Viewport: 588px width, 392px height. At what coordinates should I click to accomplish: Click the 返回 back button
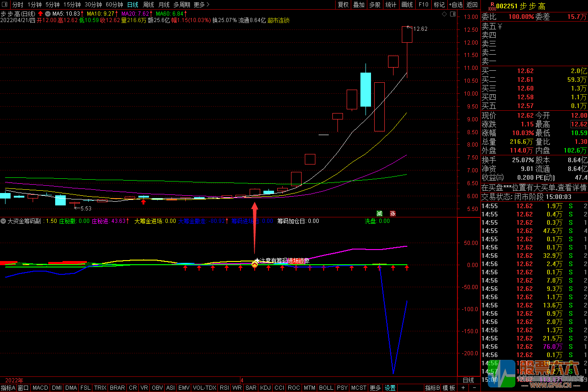pyautogui.click(x=472, y=5)
